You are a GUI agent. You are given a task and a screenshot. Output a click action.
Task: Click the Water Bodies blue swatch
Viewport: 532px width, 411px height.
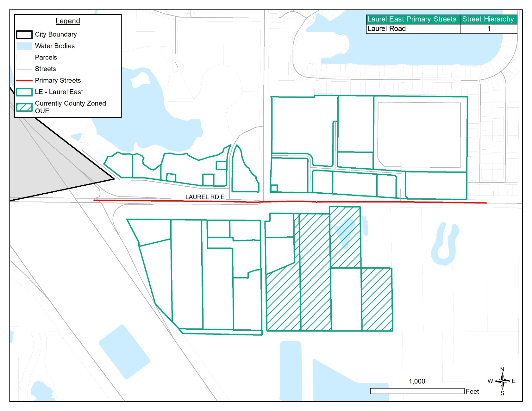[24, 46]
